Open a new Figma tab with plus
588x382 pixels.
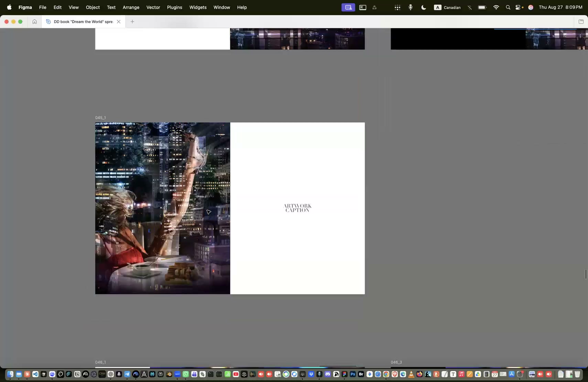pyautogui.click(x=132, y=22)
